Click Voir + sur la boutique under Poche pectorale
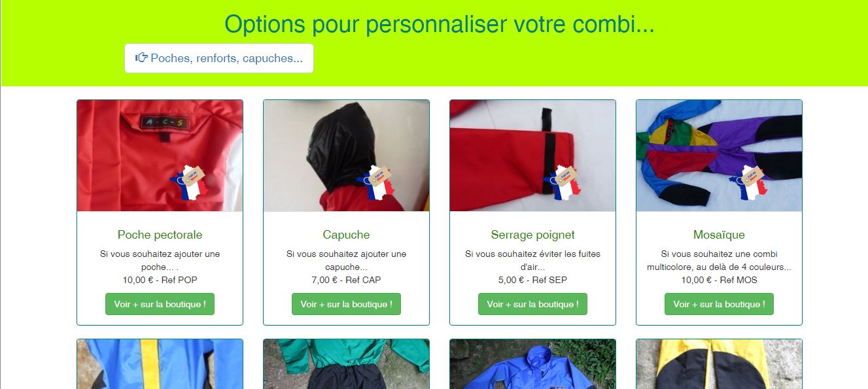The height and width of the screenshot is (389, 868). tap(160, 304)
